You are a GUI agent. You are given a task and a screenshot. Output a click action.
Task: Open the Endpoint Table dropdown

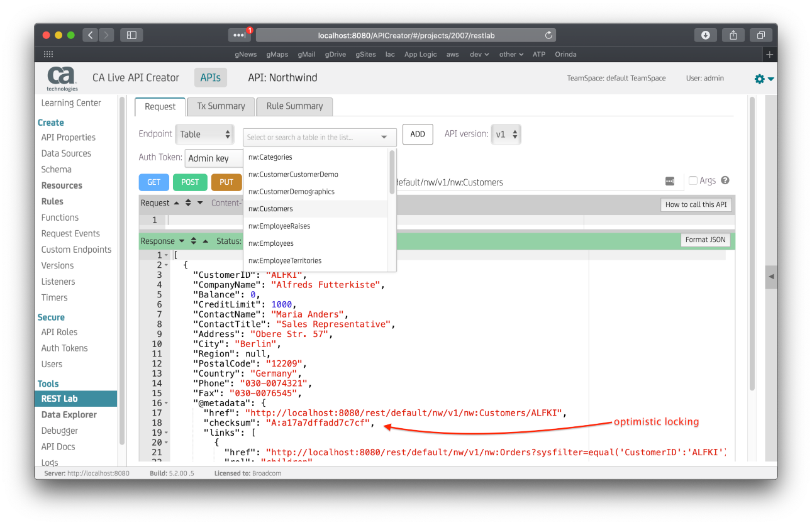pyautogui.click(x=206, y=134)
